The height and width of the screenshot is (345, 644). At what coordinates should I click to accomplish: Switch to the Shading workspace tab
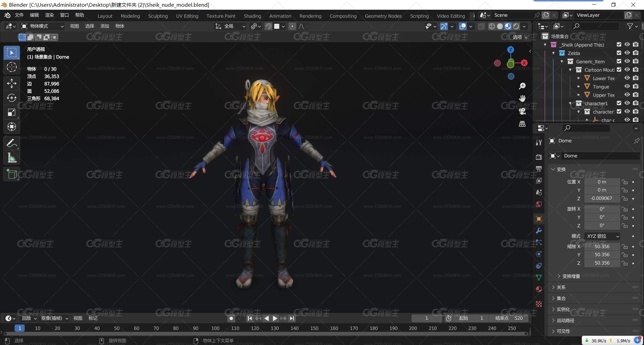252,16
